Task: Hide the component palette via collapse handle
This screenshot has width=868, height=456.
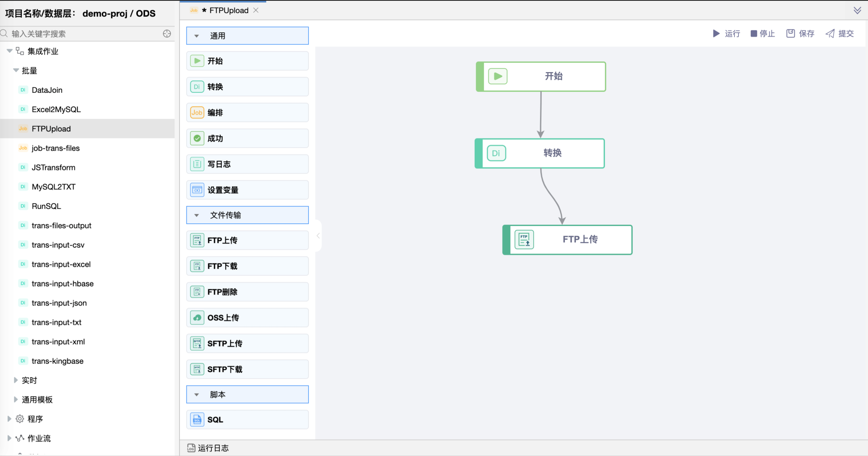Action: (x=318, y=236)
